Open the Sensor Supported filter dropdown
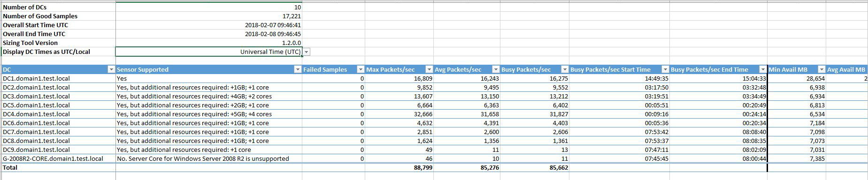 pos(298,69)
